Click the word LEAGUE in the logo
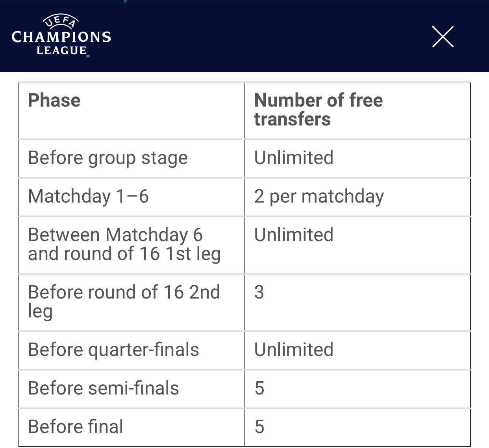Screen dimensions: 489x448 [61, 51]
